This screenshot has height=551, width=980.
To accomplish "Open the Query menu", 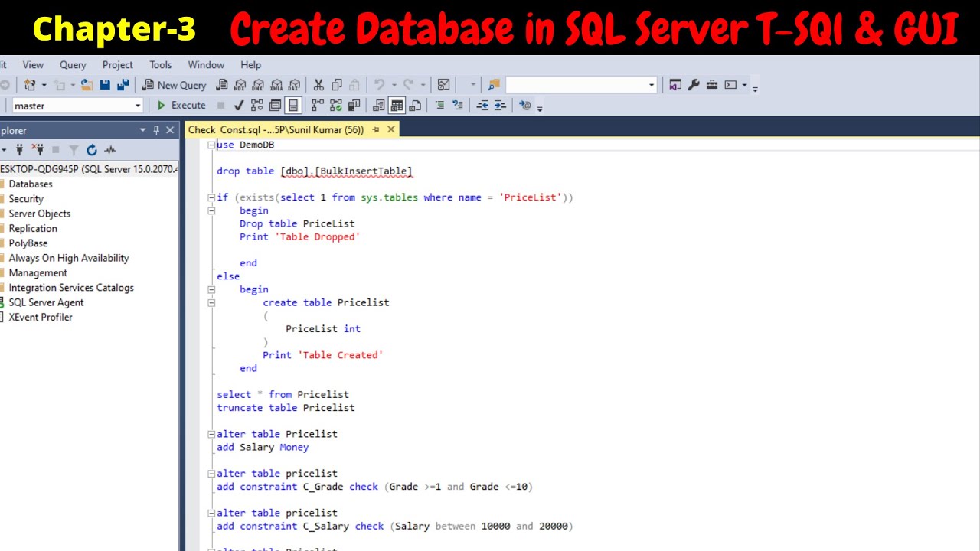I will coord(73,65).
